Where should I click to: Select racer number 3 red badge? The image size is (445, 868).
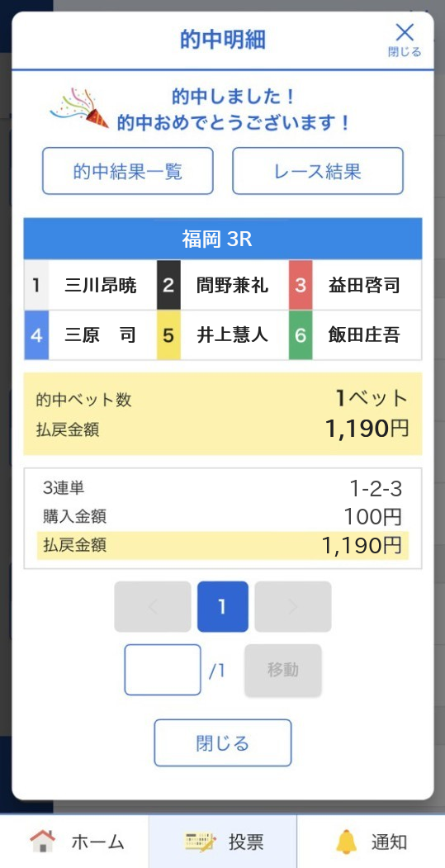point(301,286)
